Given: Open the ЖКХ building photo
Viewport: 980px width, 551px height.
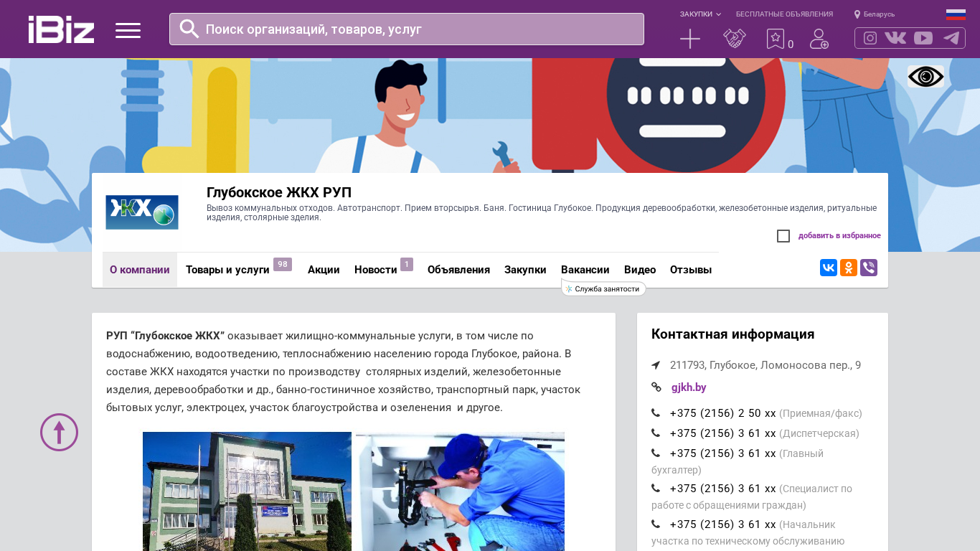Looking at the screenshot, I should (247, 491).
